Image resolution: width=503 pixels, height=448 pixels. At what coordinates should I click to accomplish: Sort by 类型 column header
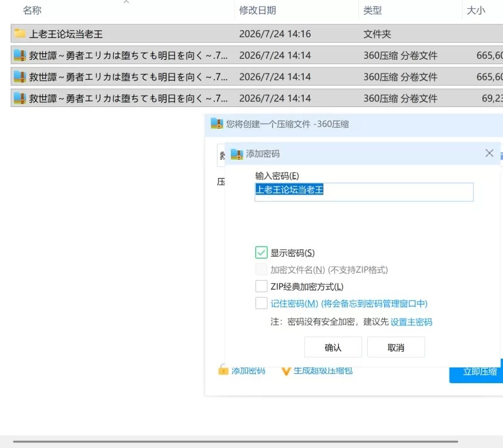tap(372, 10)
